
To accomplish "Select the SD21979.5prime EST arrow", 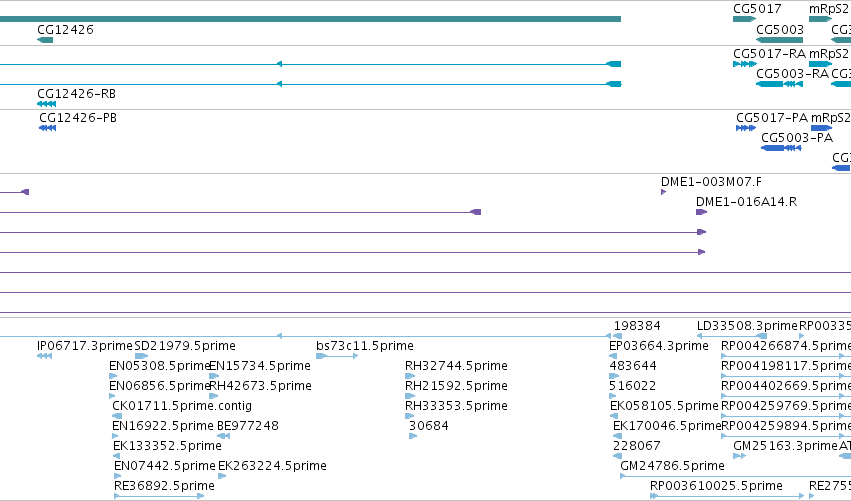I will coord(141,356).
